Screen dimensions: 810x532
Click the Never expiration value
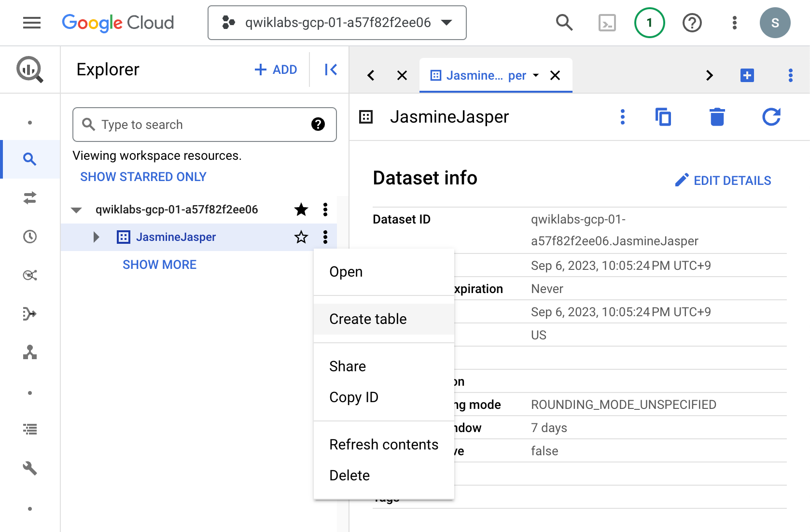[547, 289]
